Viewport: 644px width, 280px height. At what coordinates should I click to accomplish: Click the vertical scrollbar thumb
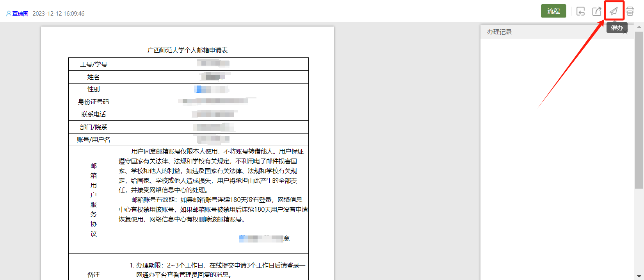(639, 110)
